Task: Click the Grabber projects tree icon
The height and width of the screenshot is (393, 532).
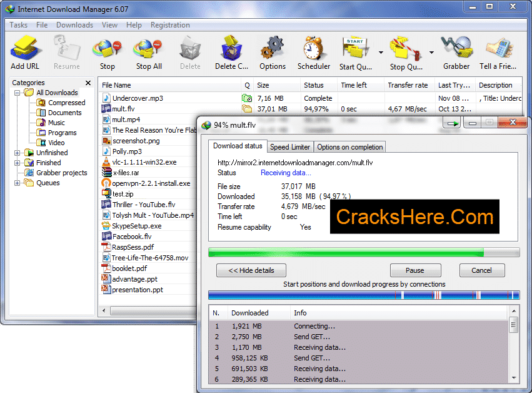Action: pos(29,173)
